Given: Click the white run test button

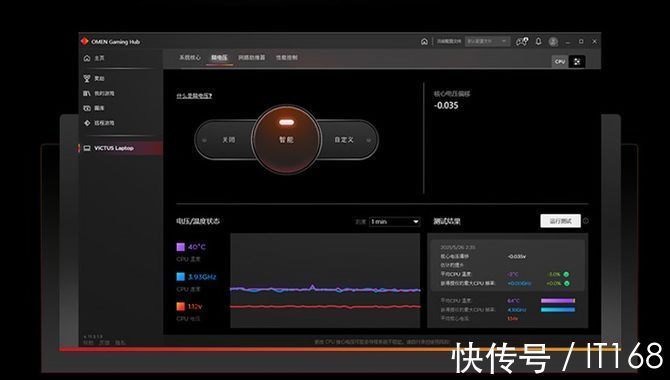Looking at the screenshot, I should coord(560,221).
